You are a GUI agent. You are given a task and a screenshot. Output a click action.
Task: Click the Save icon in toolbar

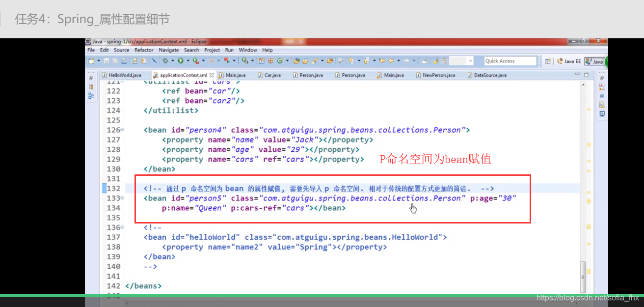point(107,61)
